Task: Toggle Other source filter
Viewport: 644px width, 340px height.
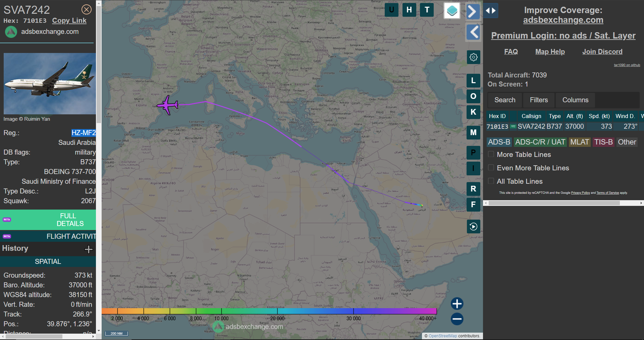Action: tap(627, 142)
